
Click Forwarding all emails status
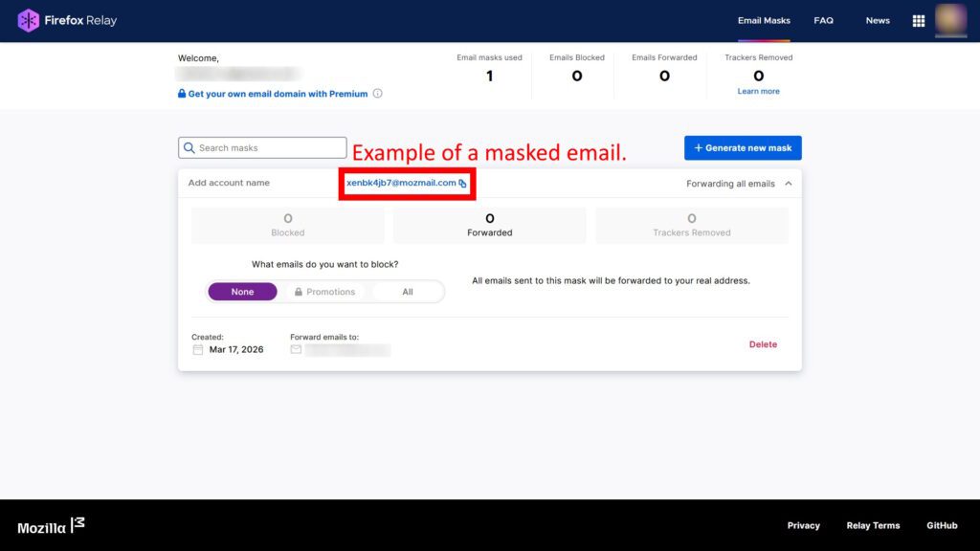click(x=730, y=184)
